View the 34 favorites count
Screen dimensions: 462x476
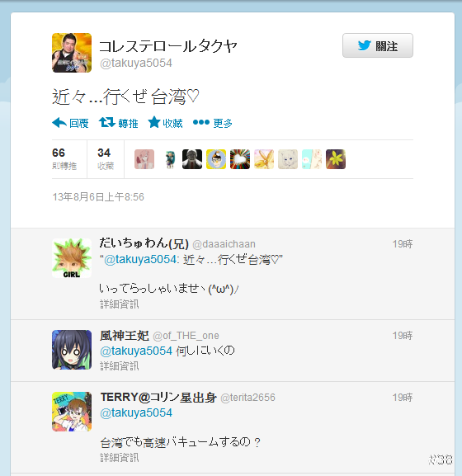point(106,158)
